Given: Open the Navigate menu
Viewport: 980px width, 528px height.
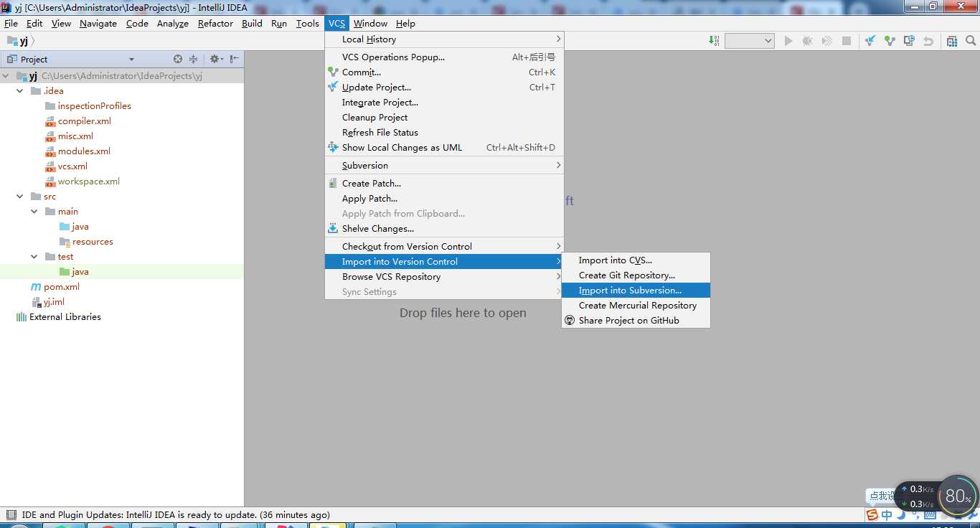Looking at the screenshot, I should 98,23.
